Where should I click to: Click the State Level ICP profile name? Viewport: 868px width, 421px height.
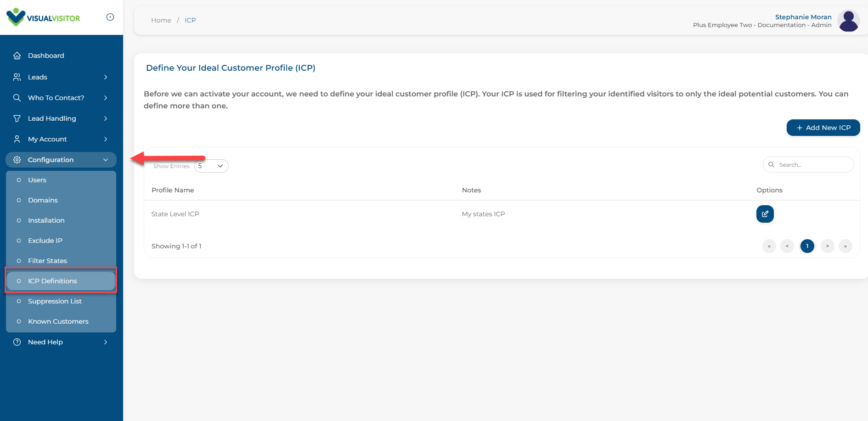tap(175, 214)
